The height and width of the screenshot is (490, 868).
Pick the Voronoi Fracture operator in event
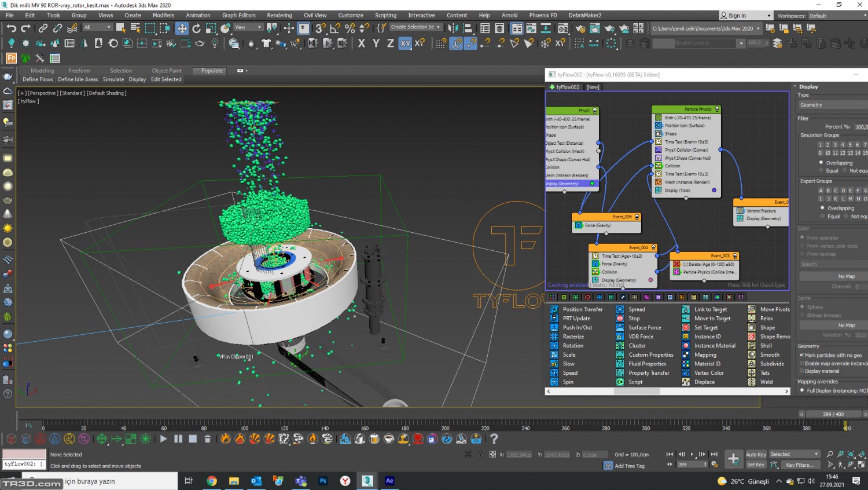[x=760, y=211]
